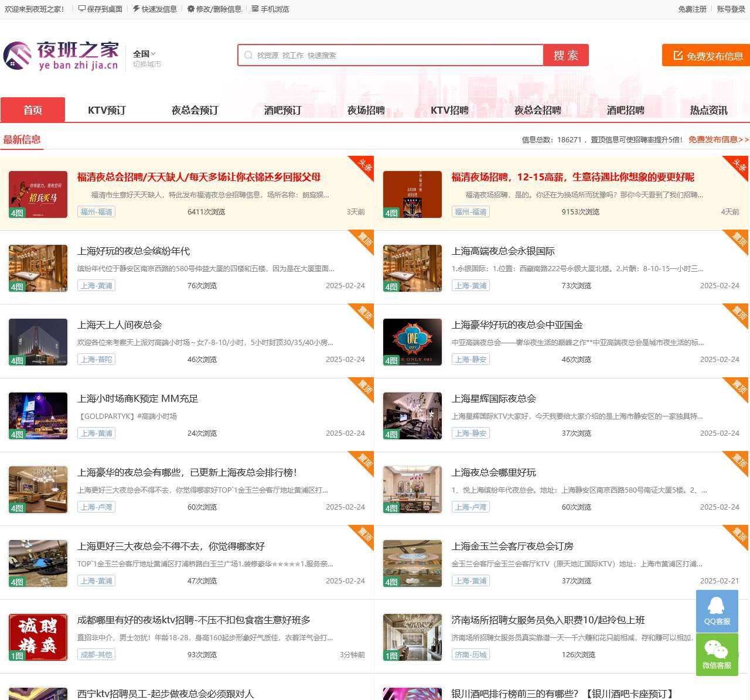Open 上海天上人间夜总会 title
This screenshot has width=750, height=700.
[x=120, y=325]
